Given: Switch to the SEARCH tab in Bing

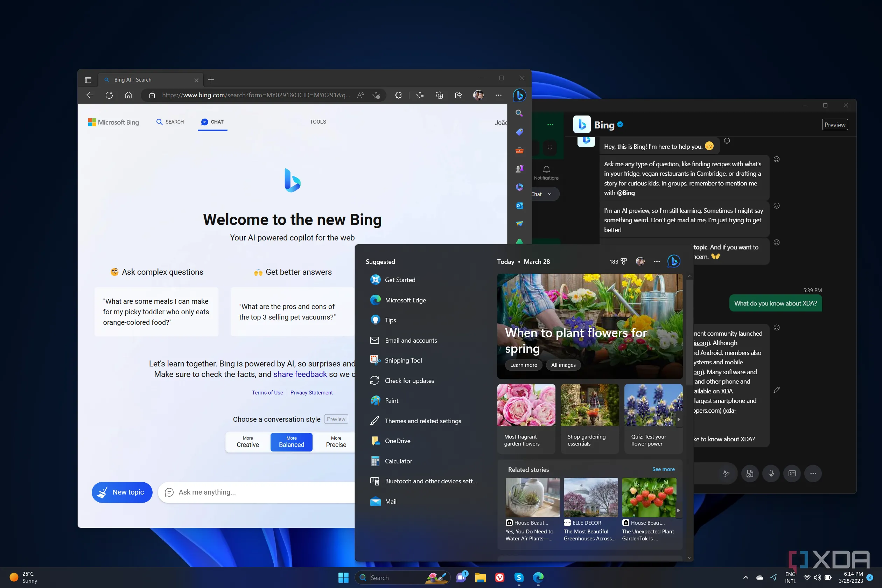Looking at the screenshot, I should 170,122.
